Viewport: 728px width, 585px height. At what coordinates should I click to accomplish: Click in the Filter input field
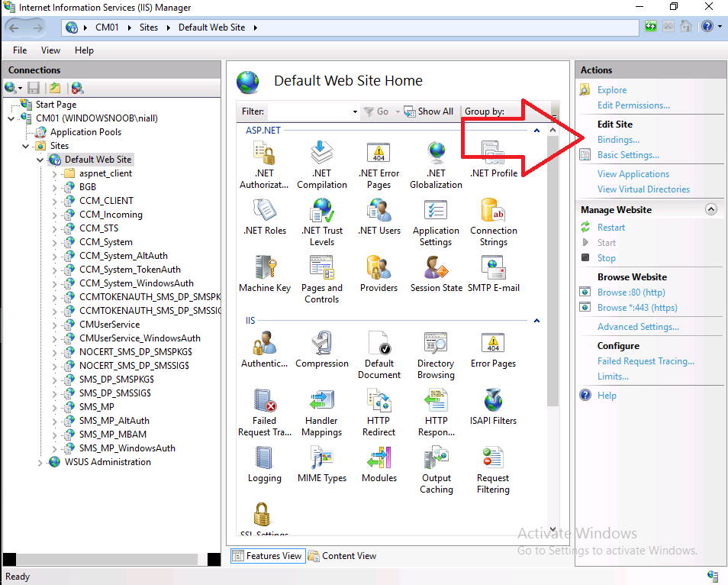[x=309, y=112]
